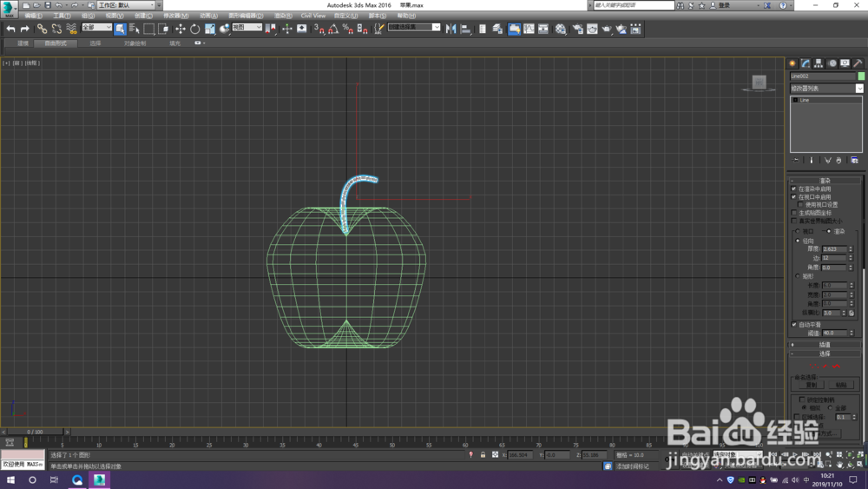Click the Pin Stack icon under the modifier list
This screenshot has height=489, width=868.
796,160
